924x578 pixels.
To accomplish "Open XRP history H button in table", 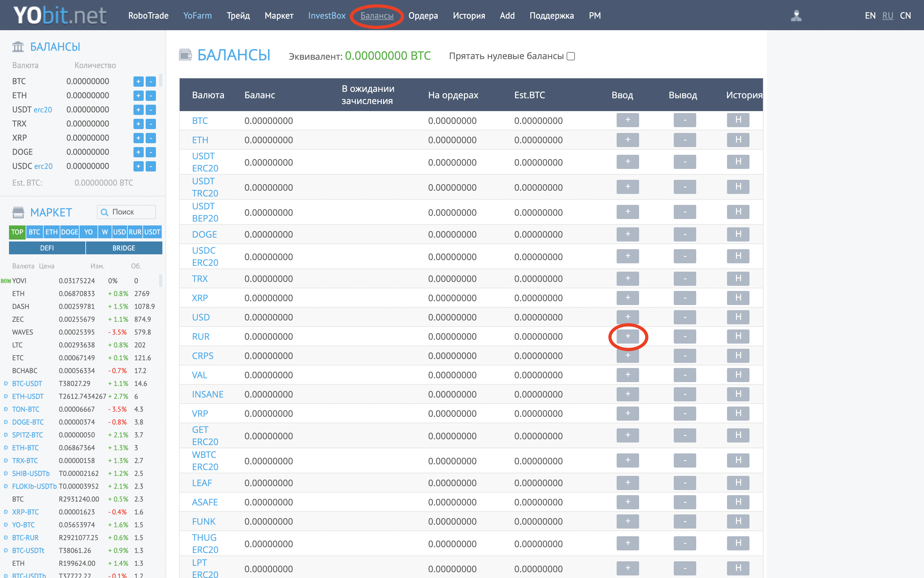I will (x=738, y=298).
